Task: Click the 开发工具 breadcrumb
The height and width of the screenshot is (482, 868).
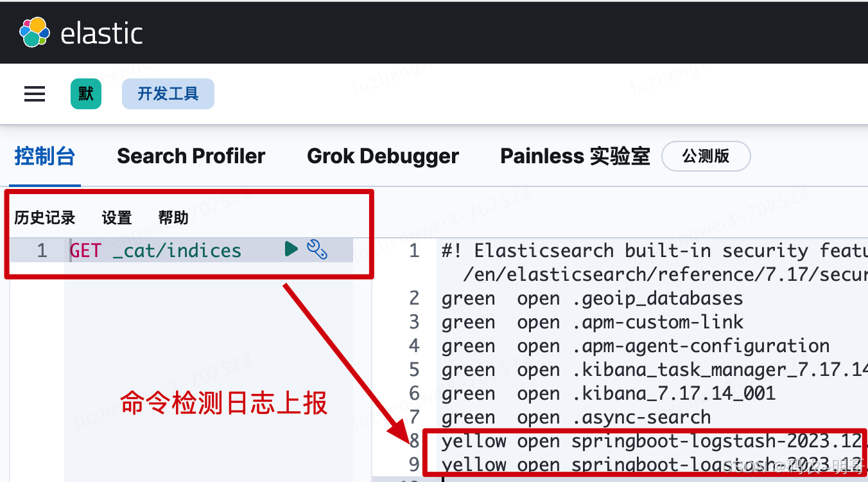Action: click(x=168, y=94)
